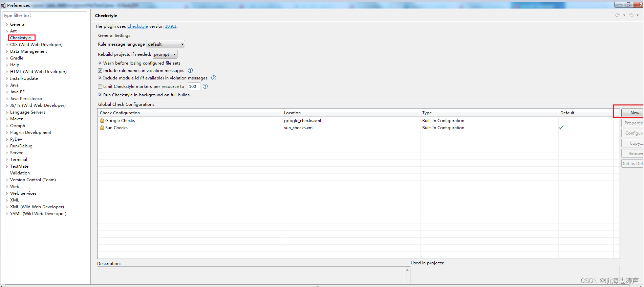Click the Set as Default button
The image size is (644, 287).
(x=632, y=164)
